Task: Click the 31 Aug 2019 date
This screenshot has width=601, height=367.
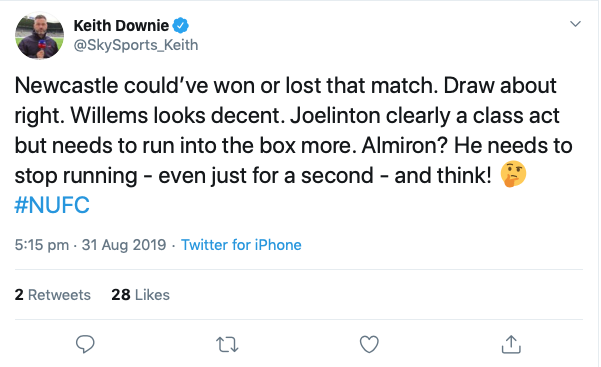Action: coord(124,245)
